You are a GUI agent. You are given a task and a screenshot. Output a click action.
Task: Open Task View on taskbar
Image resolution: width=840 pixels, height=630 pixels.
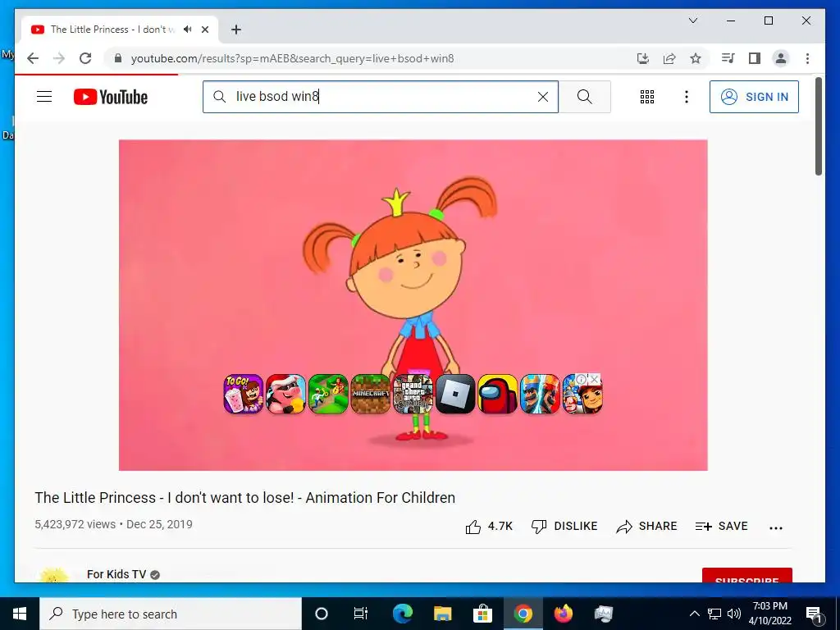pos(361,614)
